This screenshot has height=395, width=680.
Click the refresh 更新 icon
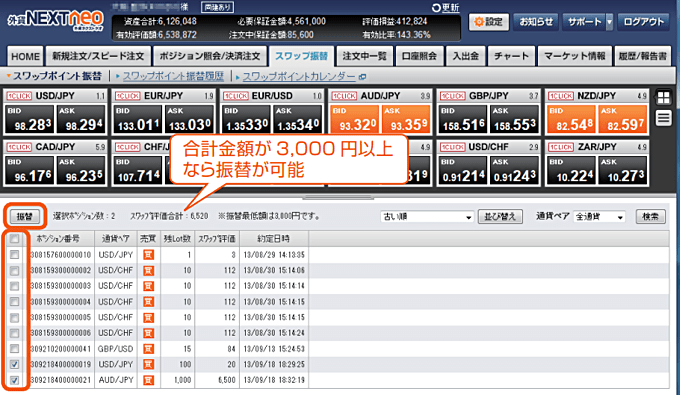[x=436, y=7]
